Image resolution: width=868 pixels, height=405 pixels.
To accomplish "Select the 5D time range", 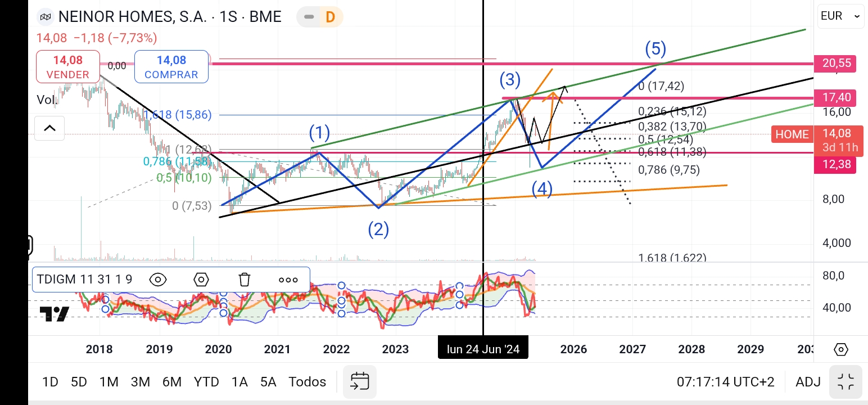I will (79, 382).
